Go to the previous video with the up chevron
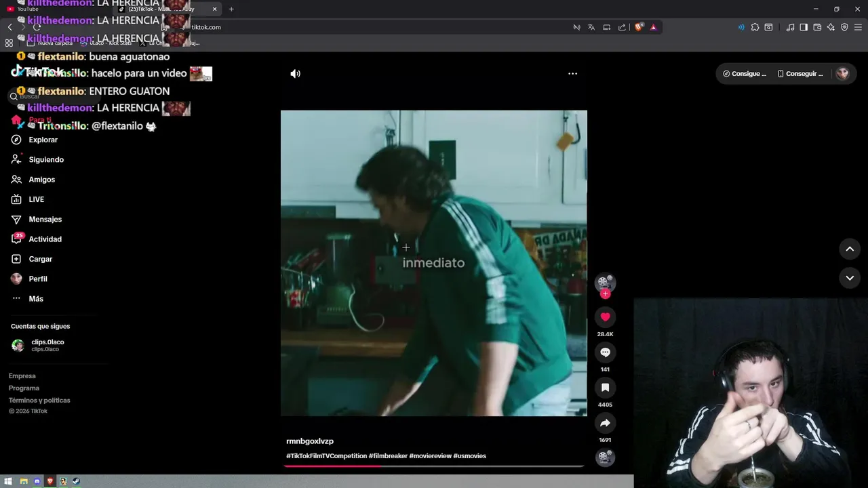 click(850, 249)
